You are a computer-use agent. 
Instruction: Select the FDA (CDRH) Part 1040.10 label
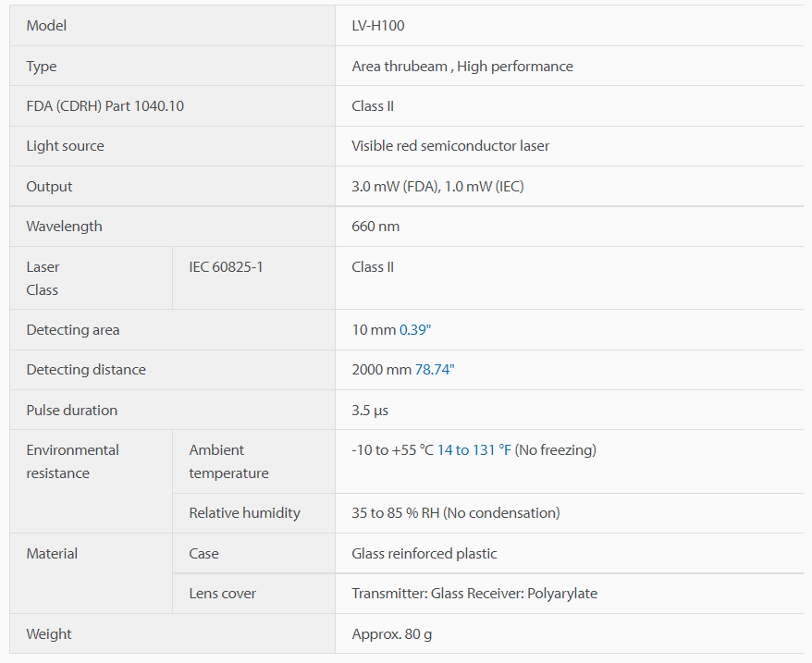point(105,106)
